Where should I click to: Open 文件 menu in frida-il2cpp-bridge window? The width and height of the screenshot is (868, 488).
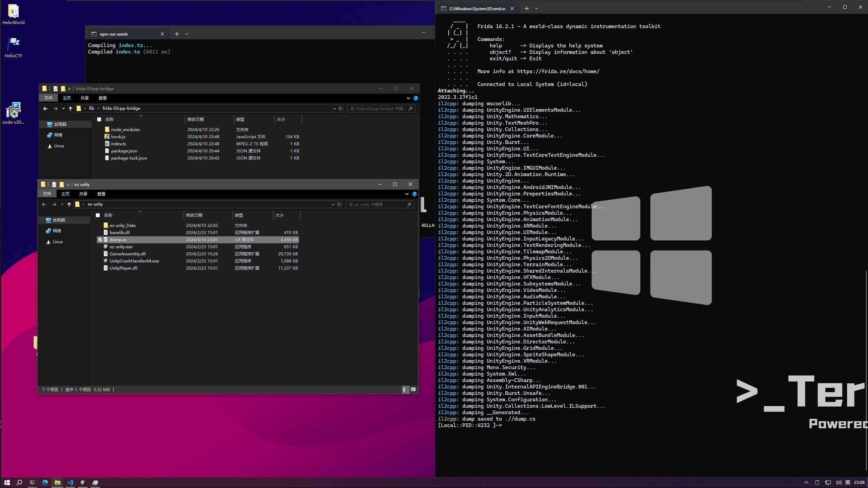click(x=48, y=98)
